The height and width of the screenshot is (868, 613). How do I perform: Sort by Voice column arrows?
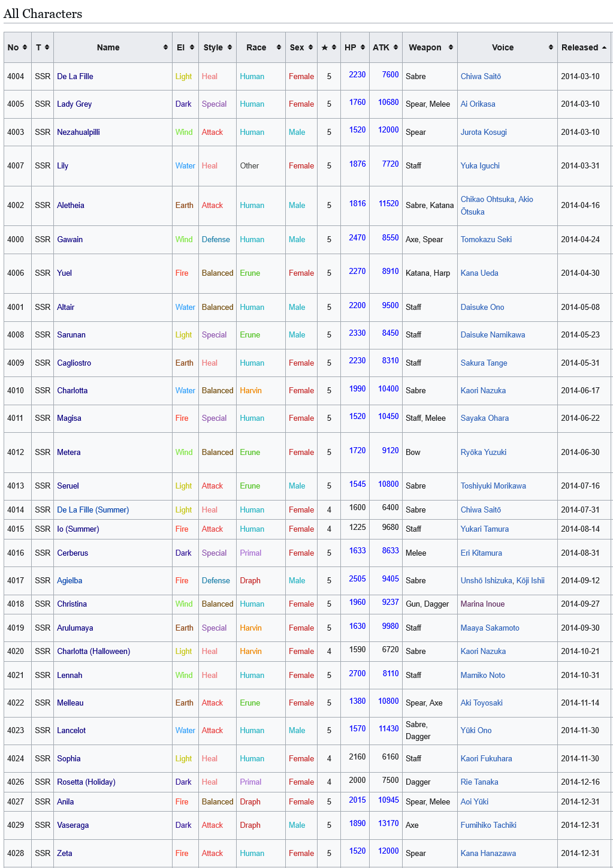(x=551, y=47)
